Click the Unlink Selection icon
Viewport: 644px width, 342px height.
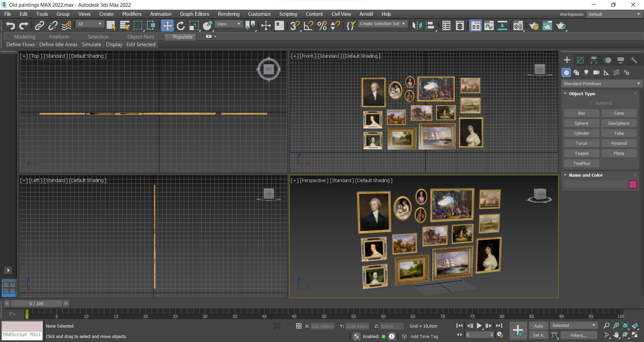[53, 26]
